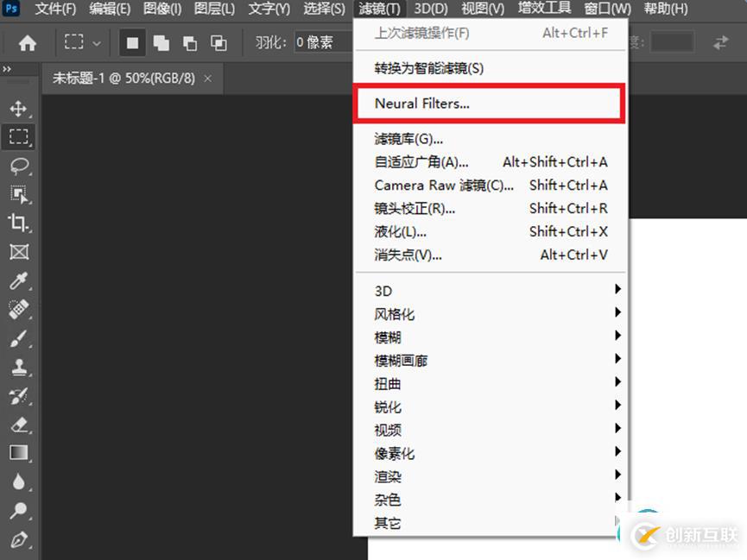Open 滤镜库(G)... filter gallery
747x560 pixels.
click(x=491, y=139)
